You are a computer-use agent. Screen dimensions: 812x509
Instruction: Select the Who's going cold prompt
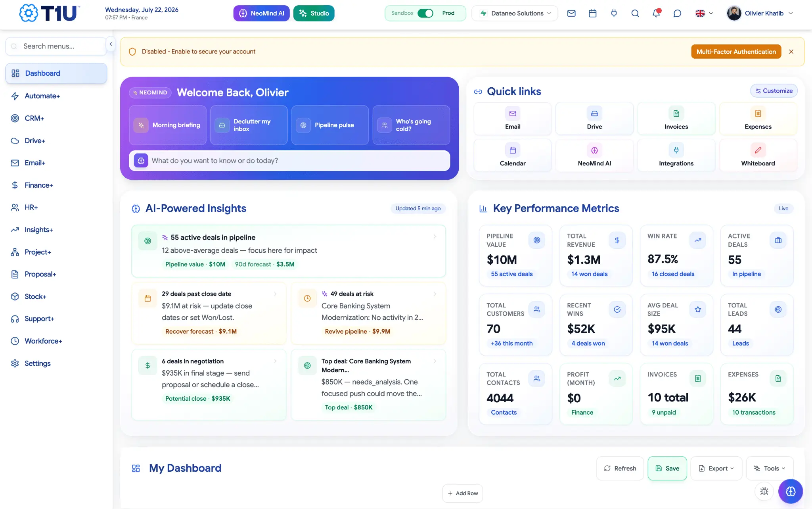[411, 125]
